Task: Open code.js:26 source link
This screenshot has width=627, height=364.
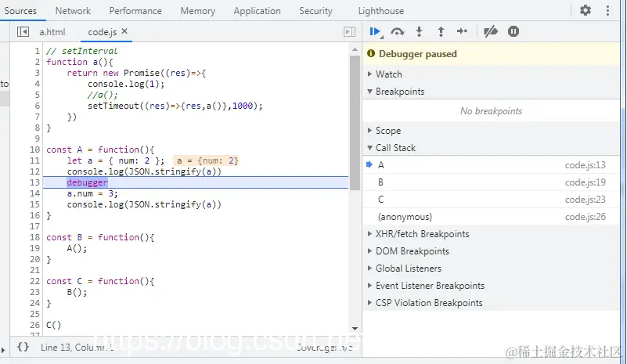Action: click(x=585, y=216)
